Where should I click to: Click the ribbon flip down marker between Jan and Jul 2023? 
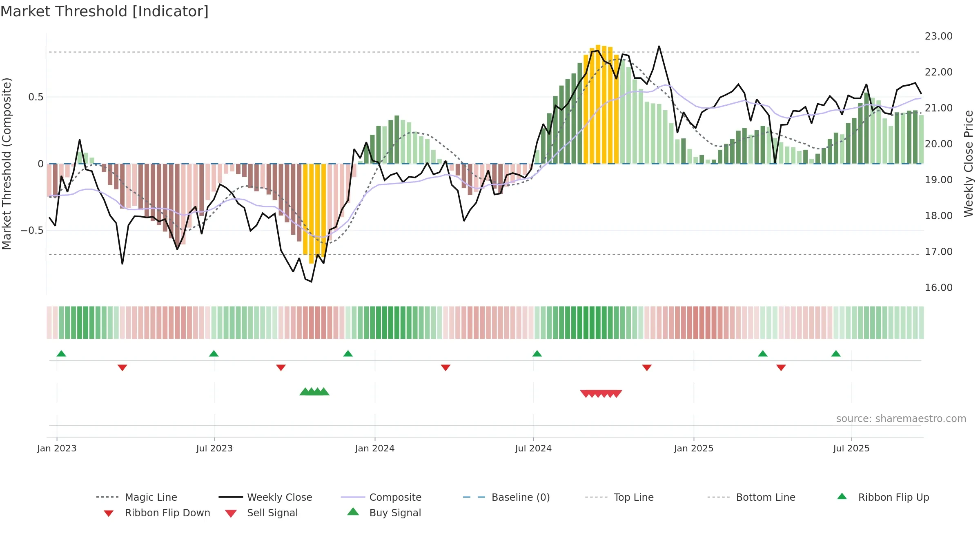point(122,368)
